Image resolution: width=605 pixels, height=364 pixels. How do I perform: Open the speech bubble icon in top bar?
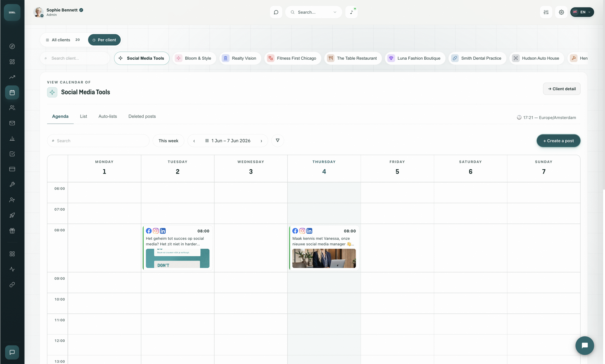point(276,12)
